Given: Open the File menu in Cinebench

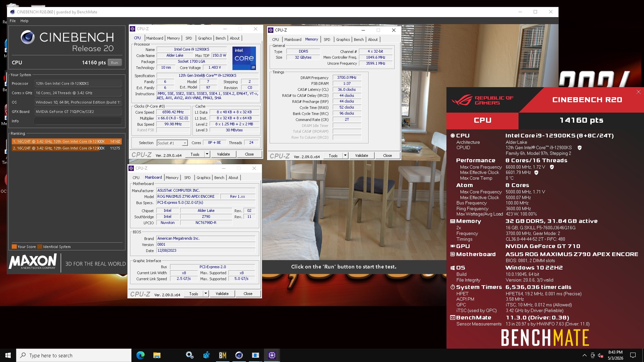Looking at the screenshot, I should click(13, 21).
